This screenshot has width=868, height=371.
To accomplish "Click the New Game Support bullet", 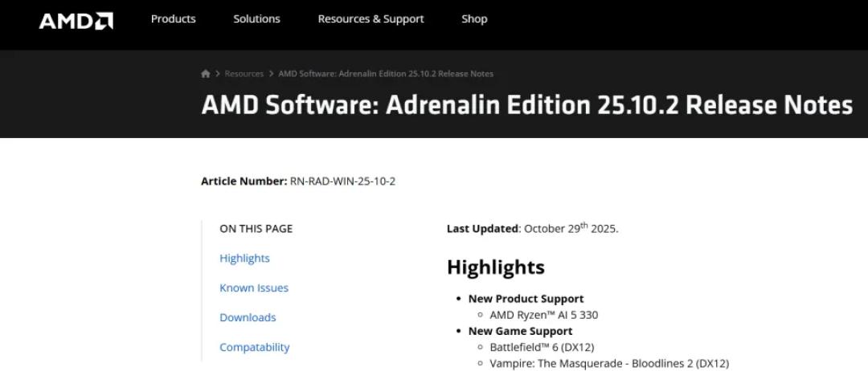I will pyautogui.click(x=520, y=331).
